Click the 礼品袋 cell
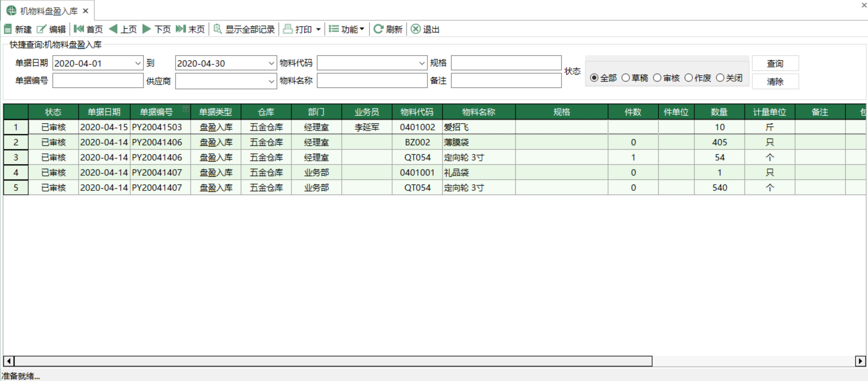This screenshot has height=381, width=868. 479,173
